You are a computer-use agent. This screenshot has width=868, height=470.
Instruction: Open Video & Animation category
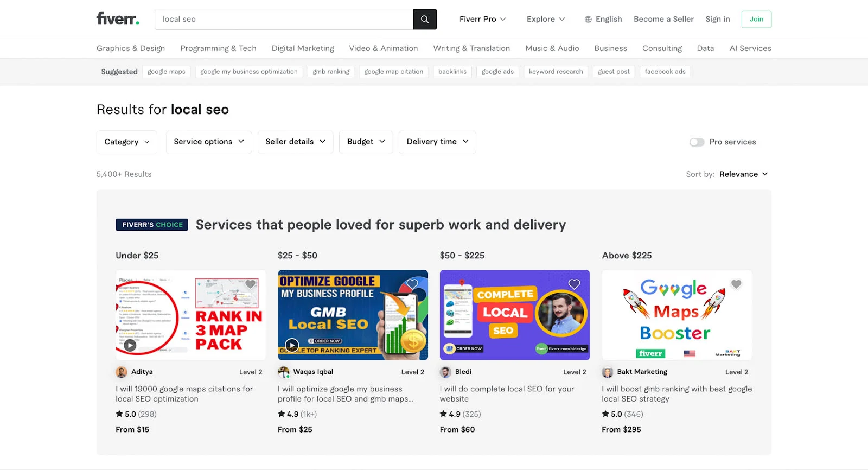point(384,48)
